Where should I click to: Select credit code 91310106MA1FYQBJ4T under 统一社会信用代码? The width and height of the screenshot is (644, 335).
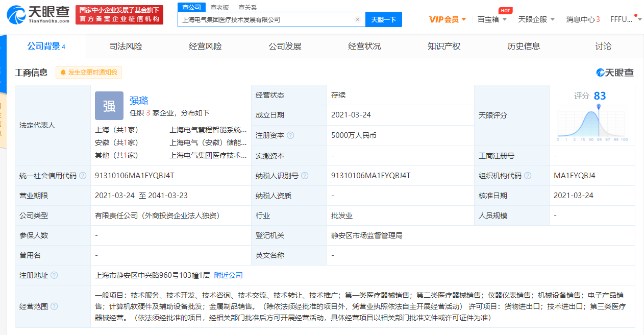pyautogui.click(x=135, y=176)
